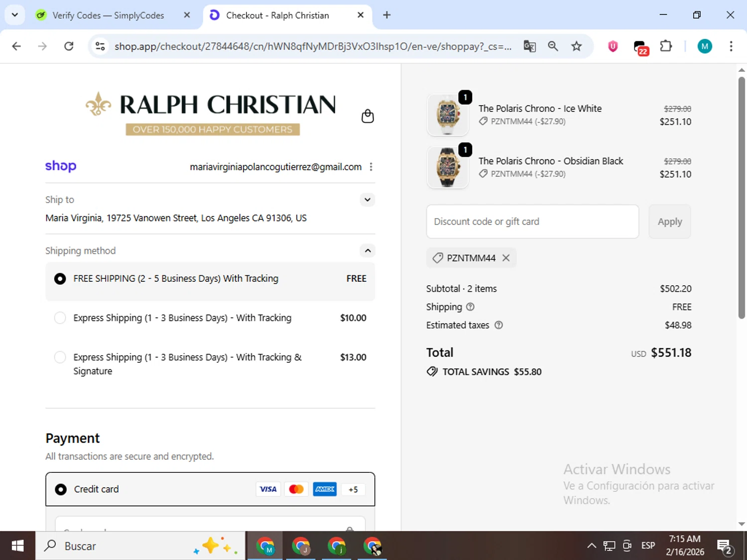View site information icon in address bar
747x560 pixels.
click(100, 46)
